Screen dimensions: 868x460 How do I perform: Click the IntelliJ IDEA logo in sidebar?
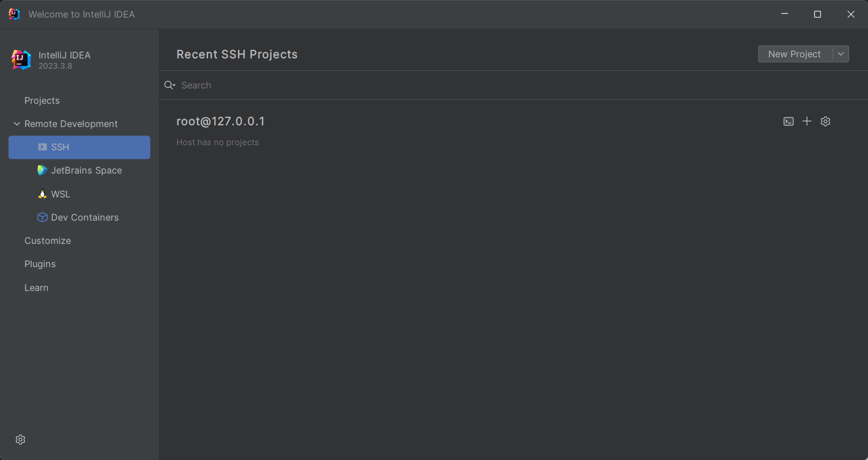[21, 60]
